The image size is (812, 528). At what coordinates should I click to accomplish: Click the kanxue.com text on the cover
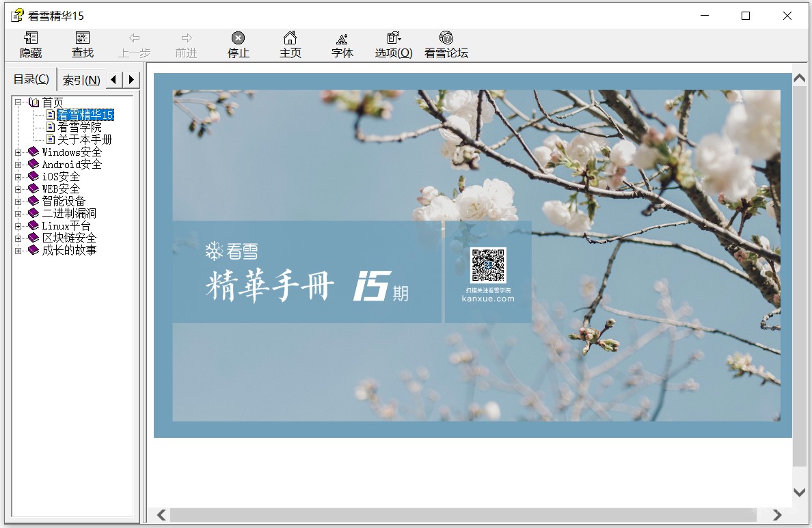pos(488,298)
